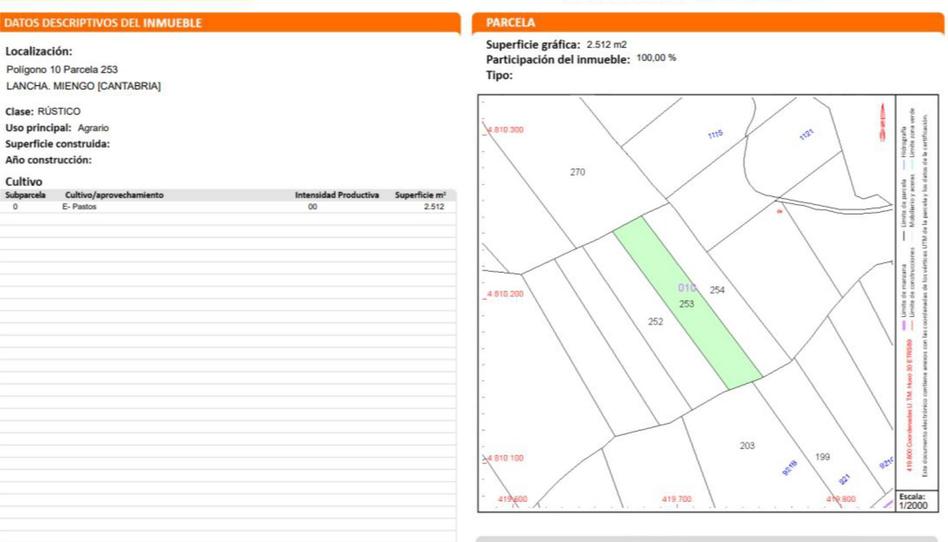Select the 'Localización:' label
948x542 pixels.
pos(39,51)
